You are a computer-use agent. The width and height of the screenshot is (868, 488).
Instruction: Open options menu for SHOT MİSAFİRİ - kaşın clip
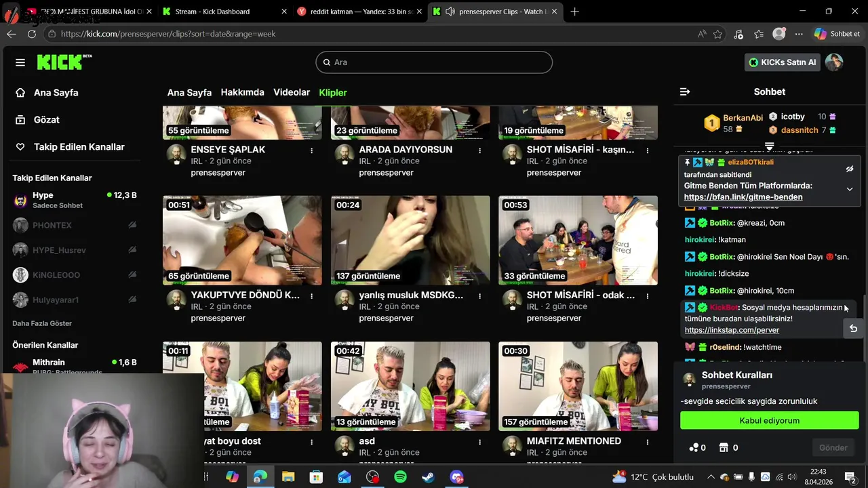click(x=648, y=150)
